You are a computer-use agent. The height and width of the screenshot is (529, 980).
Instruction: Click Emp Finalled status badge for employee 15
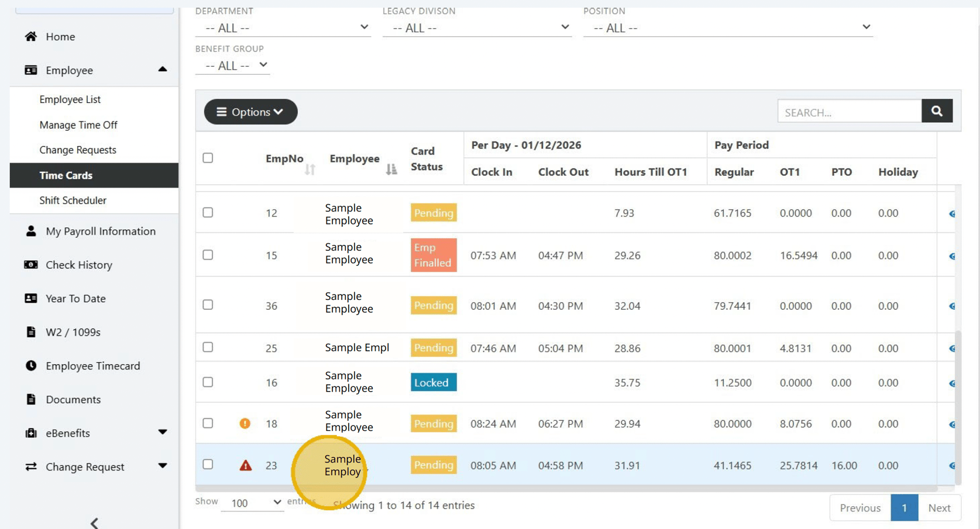434,255
